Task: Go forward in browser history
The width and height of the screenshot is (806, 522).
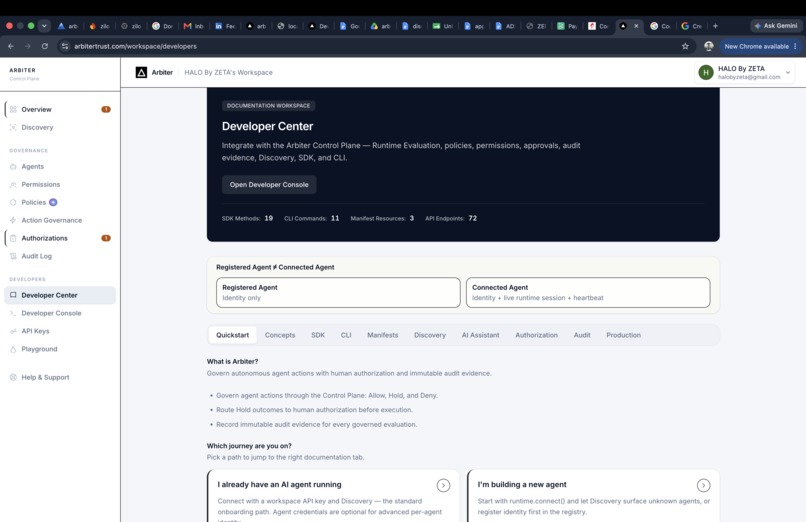Action: 28,46
